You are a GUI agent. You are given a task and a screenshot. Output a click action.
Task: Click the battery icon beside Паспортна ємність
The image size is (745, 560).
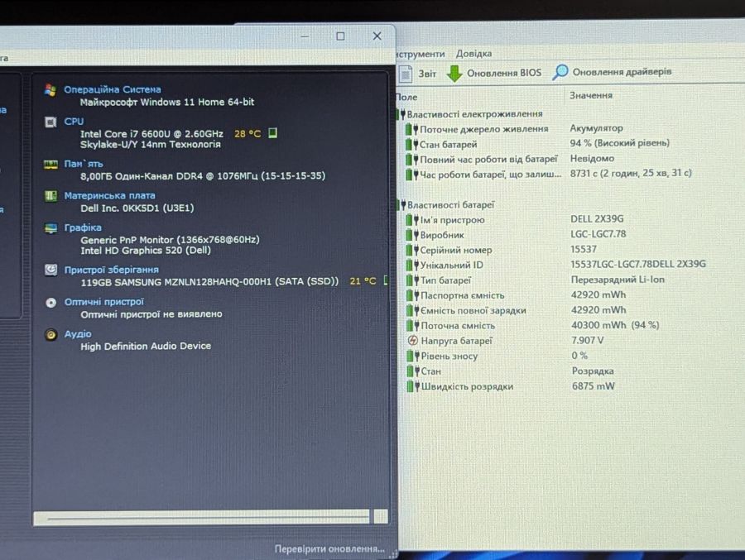412,295
